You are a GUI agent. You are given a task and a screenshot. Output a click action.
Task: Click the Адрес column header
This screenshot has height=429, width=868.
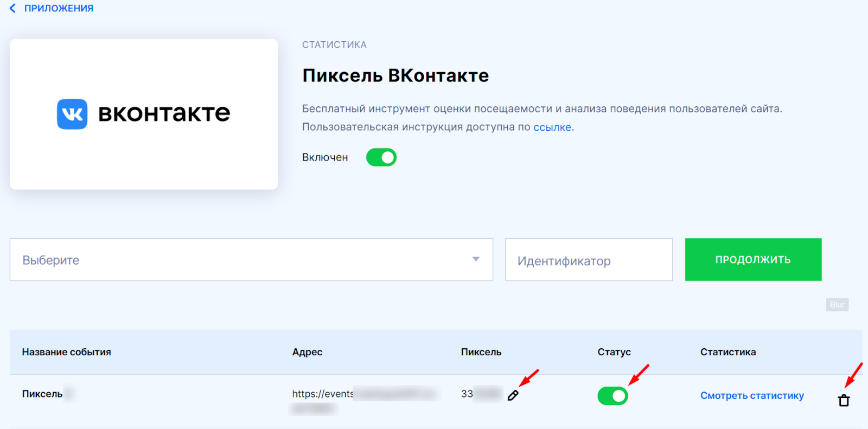point(307,352)
